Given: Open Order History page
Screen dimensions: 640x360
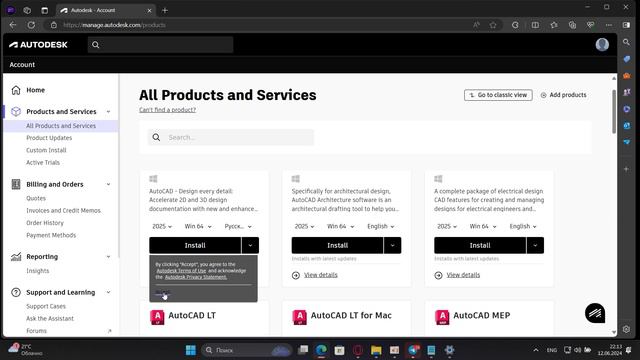Looking at the screenshot, I should click(x=45, y=223).
